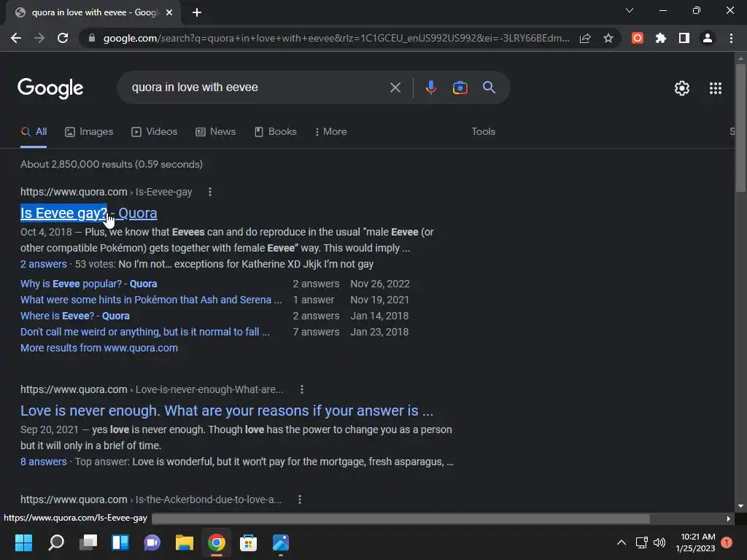Toggle the Chrome side panel
The width and height of the screenshot is (747, 560).
pos(684,38)
